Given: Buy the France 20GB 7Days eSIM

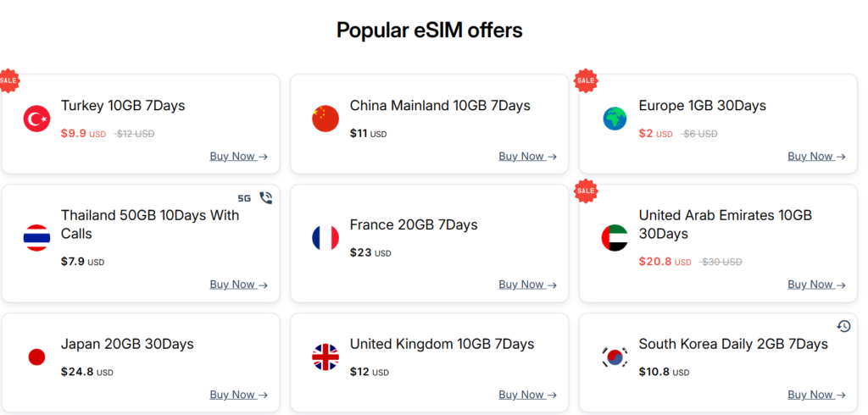Looking at the screenshot, I should click(527, 285).
